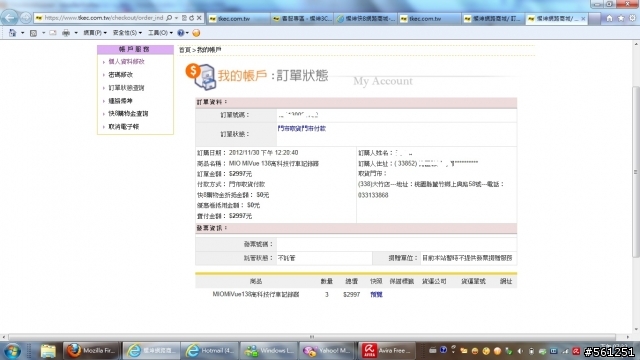Click the volume speaker tray icon
640x360 pixels.
520,351
